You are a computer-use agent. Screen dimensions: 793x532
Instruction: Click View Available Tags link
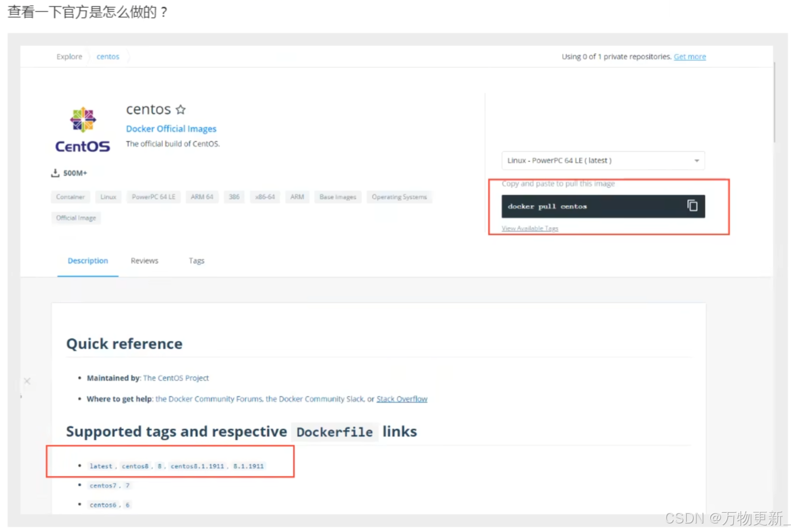click(x=530, y=228)
